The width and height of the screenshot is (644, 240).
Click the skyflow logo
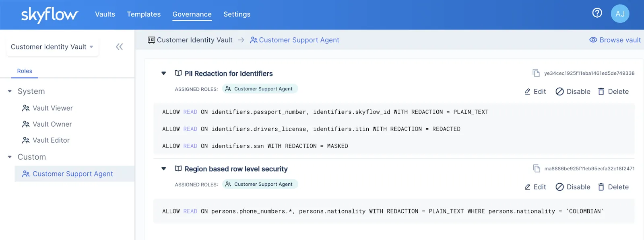point(50,15)
